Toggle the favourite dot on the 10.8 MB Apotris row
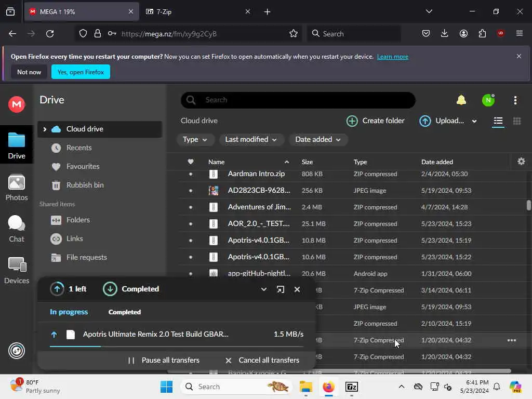This screenshot has width=532, height=399. click(191, 241)
